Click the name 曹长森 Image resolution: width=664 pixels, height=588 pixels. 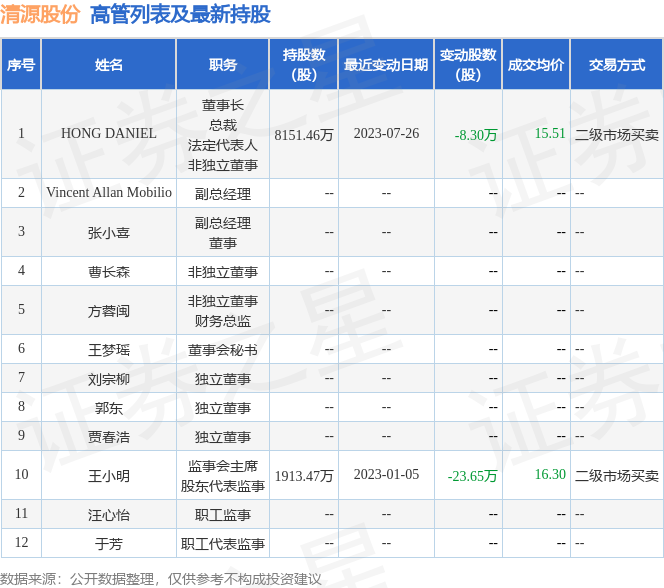[x=109, y=272]
